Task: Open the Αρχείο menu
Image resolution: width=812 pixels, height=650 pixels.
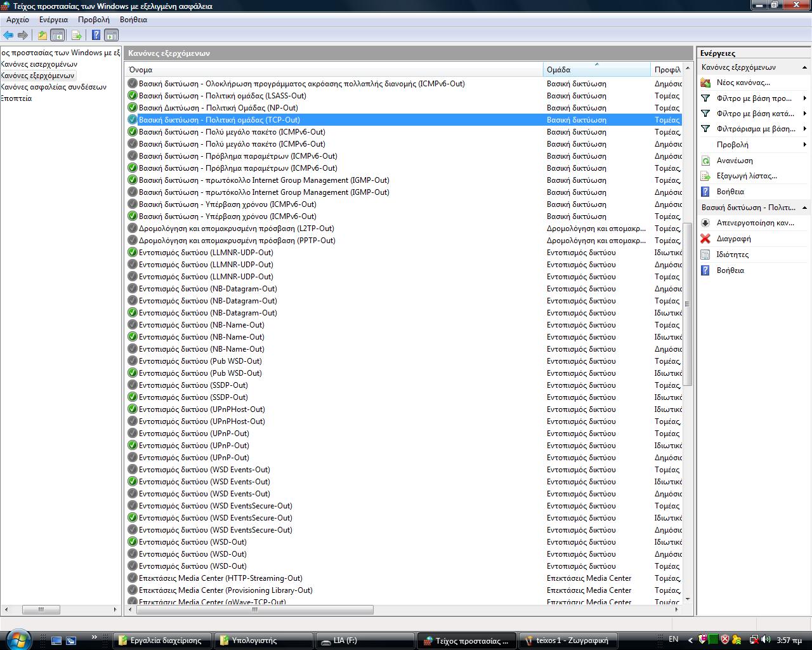Action: (18, 20)
